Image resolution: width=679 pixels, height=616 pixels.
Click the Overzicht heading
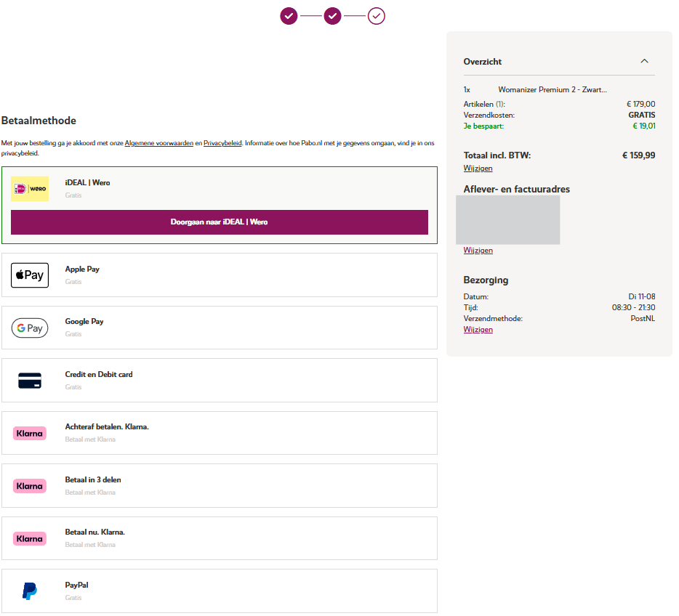pyautogui.click(x=483, y=62)
